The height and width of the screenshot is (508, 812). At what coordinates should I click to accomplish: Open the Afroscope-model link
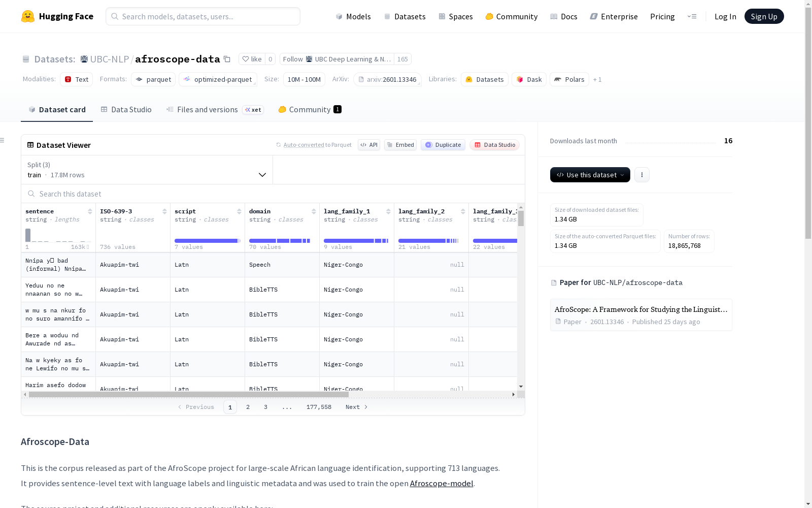coord(442,483)
